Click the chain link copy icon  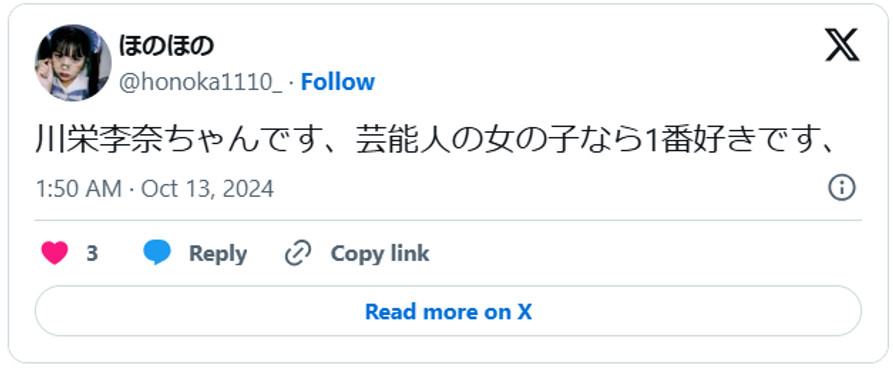pyautogui.click(x=298, y=254)
